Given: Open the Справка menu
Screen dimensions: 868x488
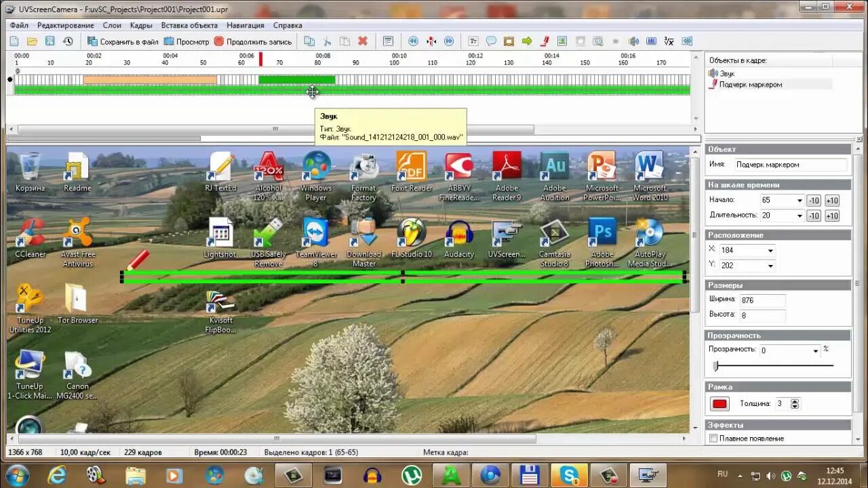Looking at the screenshot, I should pyautogui.click(x=288, y=25).
